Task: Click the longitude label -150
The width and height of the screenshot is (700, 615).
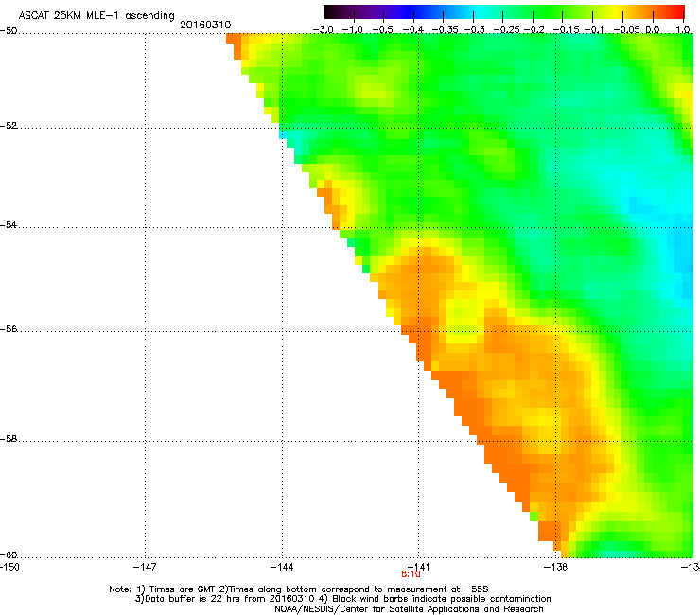Action: click(x=9, y=567)
